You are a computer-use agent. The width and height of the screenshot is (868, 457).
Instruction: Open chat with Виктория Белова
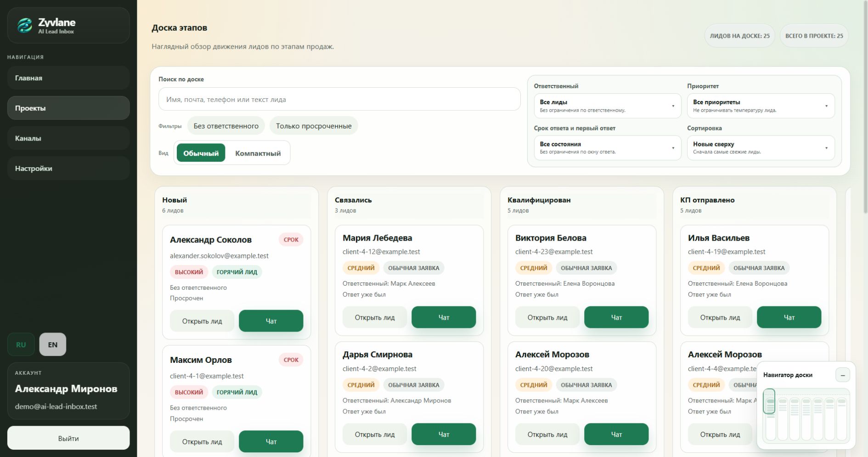click(x=616, y=317)
